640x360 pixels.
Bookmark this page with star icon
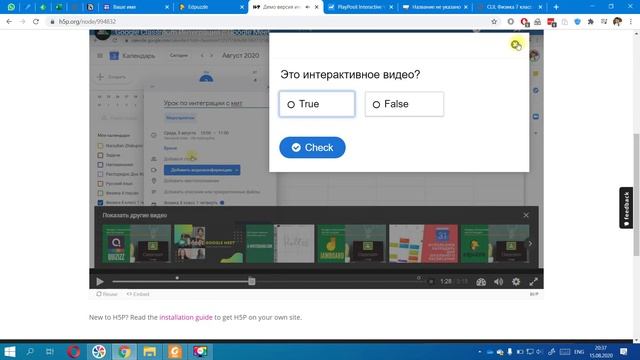(494, 22)
